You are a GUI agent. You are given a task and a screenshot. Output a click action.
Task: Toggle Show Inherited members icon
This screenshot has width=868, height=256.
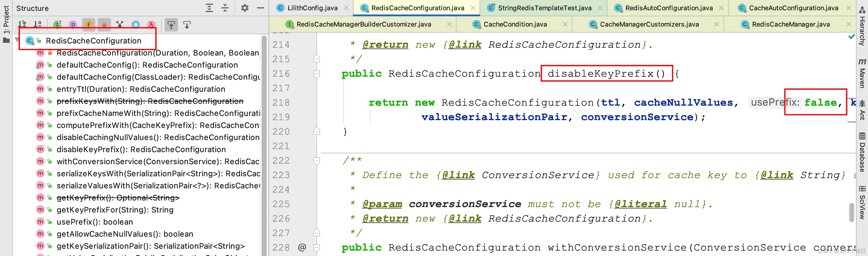(x=58, y=24)
